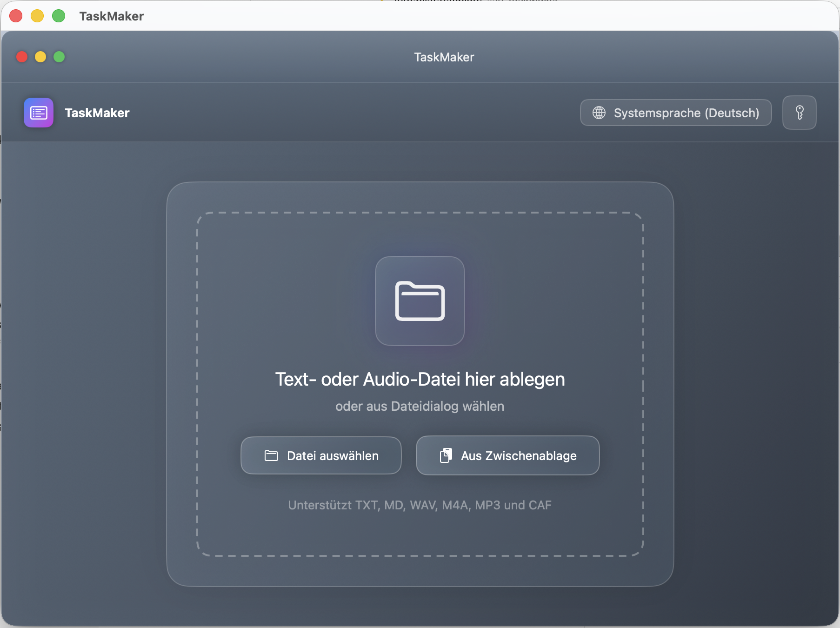
Task: Click oder aus Dateidialog wählen text
Action: pyautogui.click(x=420, y=406)
